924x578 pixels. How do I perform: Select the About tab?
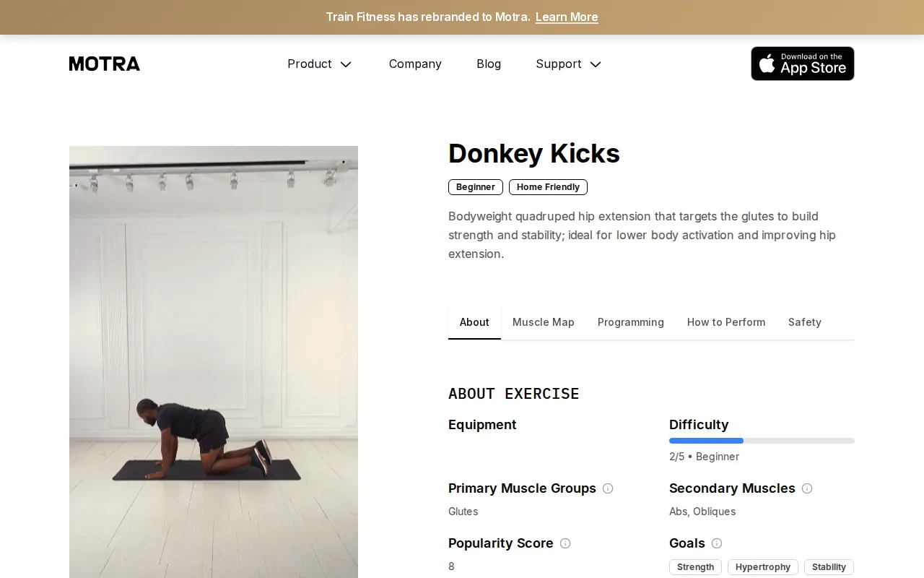(x=474, y=322)
